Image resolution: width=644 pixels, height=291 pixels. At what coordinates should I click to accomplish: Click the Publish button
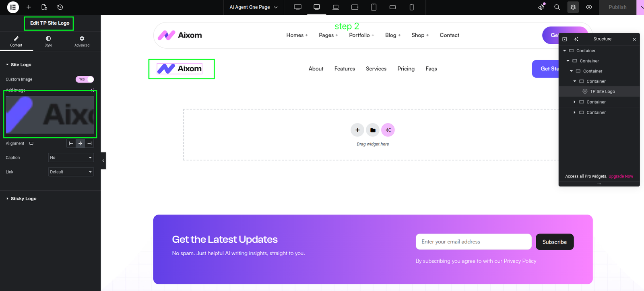[x=617, y=7]
